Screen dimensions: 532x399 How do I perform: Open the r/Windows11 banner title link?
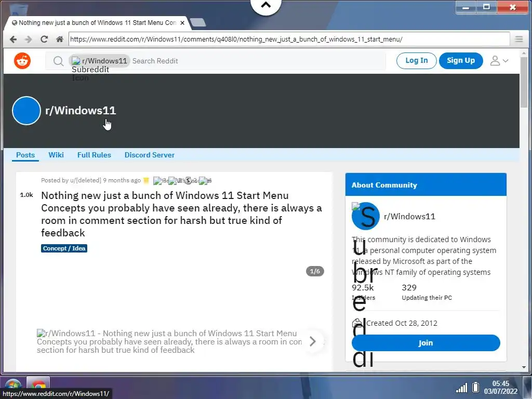(x=81, y=111)
